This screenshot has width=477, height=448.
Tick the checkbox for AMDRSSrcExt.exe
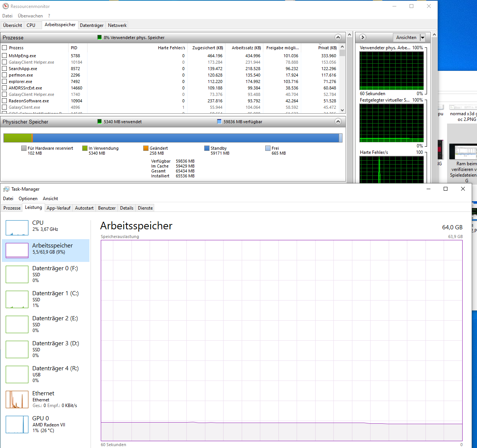[5, 88]
